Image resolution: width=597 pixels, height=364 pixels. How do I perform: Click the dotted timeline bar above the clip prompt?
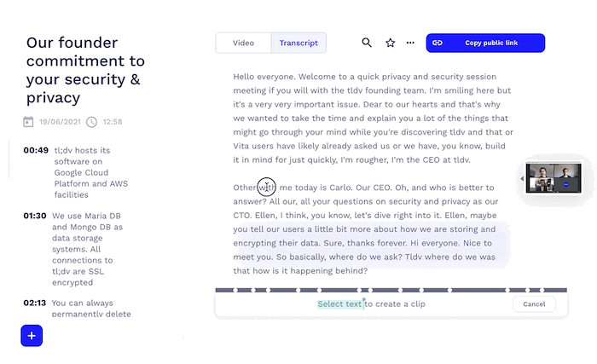pyautogui.click(x=391, y=290)
